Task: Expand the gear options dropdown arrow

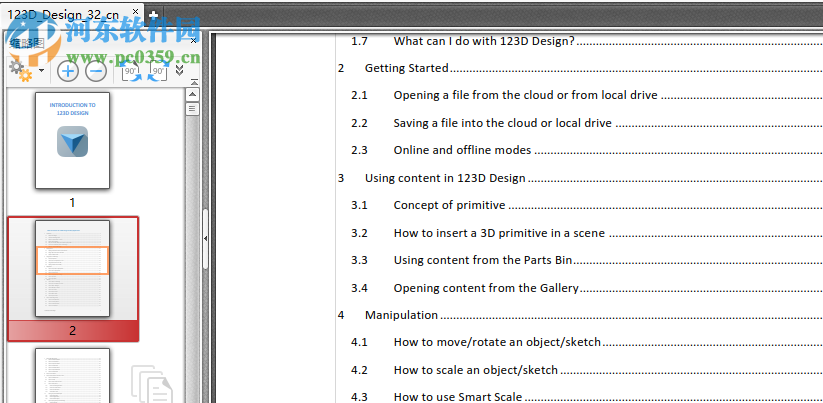Action: click(41, 70)
